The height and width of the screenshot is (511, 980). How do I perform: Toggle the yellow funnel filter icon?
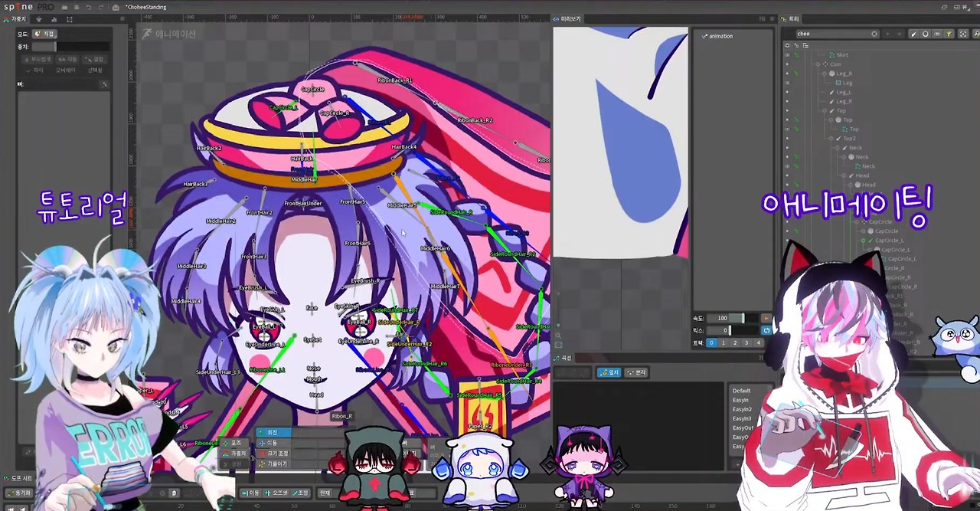click(x=949, y=34)
